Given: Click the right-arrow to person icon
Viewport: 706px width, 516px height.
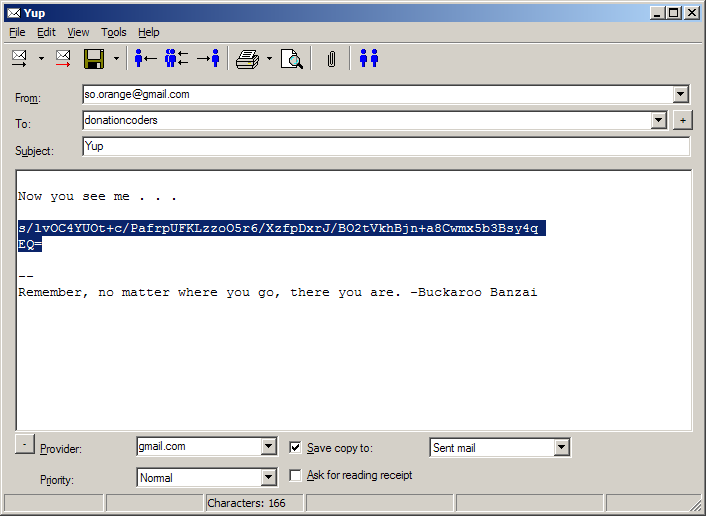Looking at the screenshot, I should coord(208,59).
